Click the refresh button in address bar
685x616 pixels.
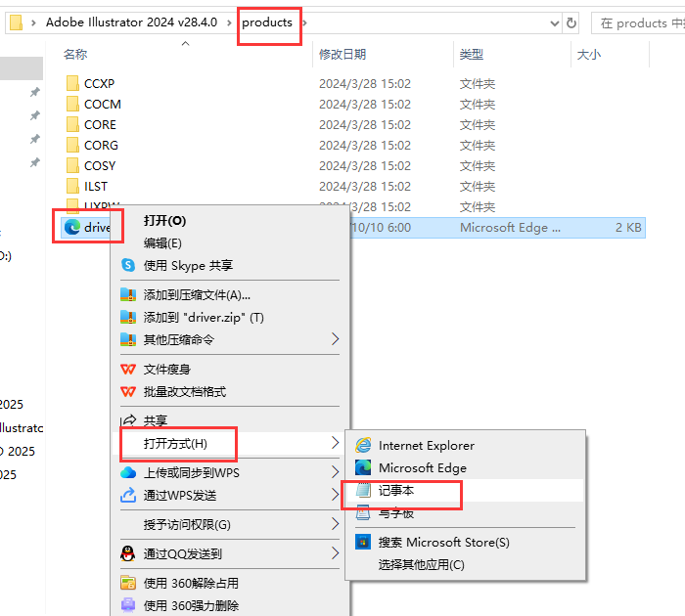(571, 22)
